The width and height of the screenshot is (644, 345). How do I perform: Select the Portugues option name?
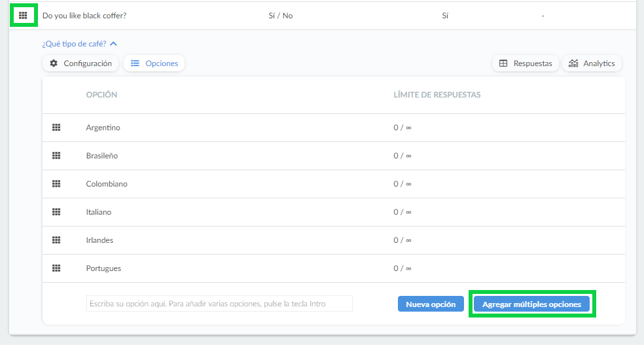(x=103, y=268)
